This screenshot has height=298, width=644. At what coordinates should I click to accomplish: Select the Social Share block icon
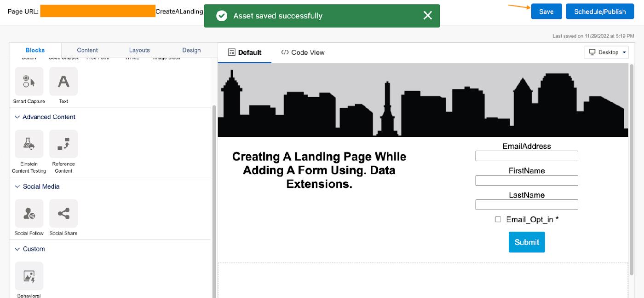click(63, 214)
